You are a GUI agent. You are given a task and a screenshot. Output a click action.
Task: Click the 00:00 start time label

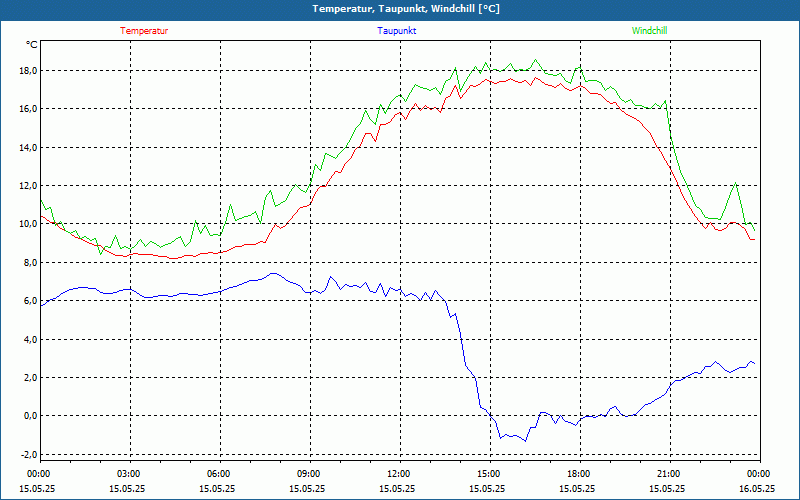37,473
